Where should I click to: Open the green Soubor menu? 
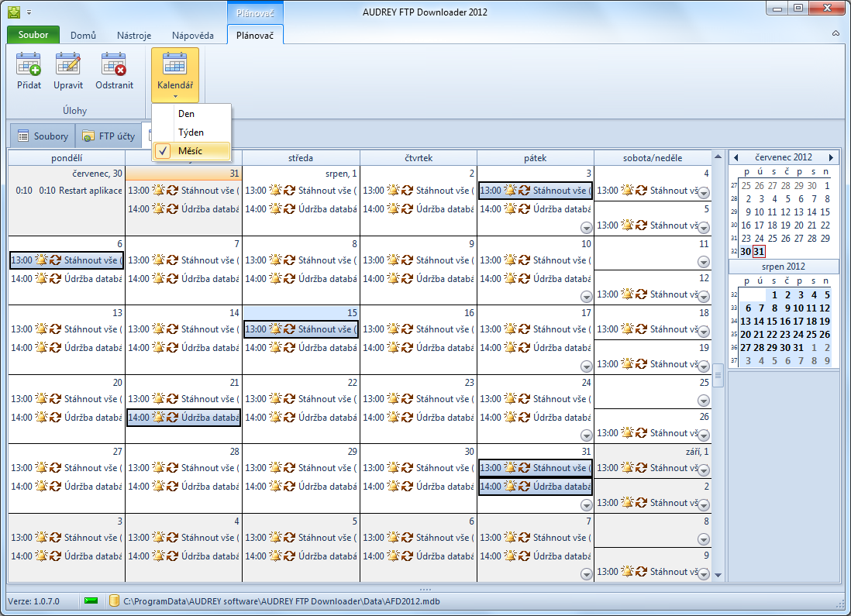tap(33, 35)
